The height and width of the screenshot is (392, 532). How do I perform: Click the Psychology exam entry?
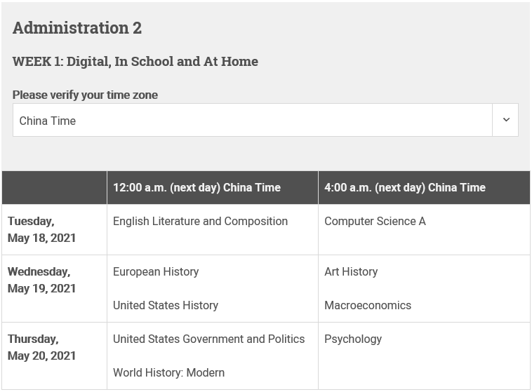[x=353, y=339]
